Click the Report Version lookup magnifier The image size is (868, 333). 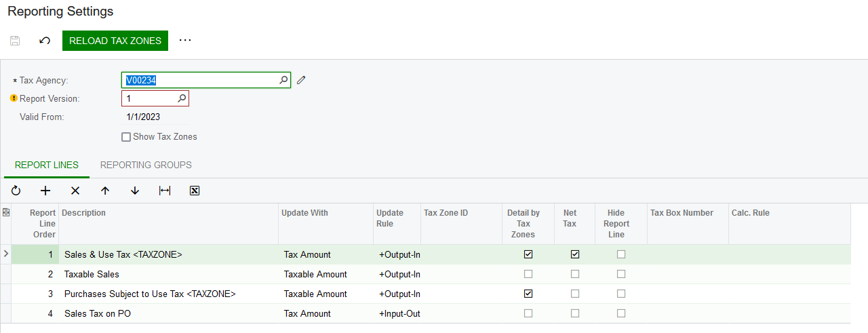coord(182,98)
